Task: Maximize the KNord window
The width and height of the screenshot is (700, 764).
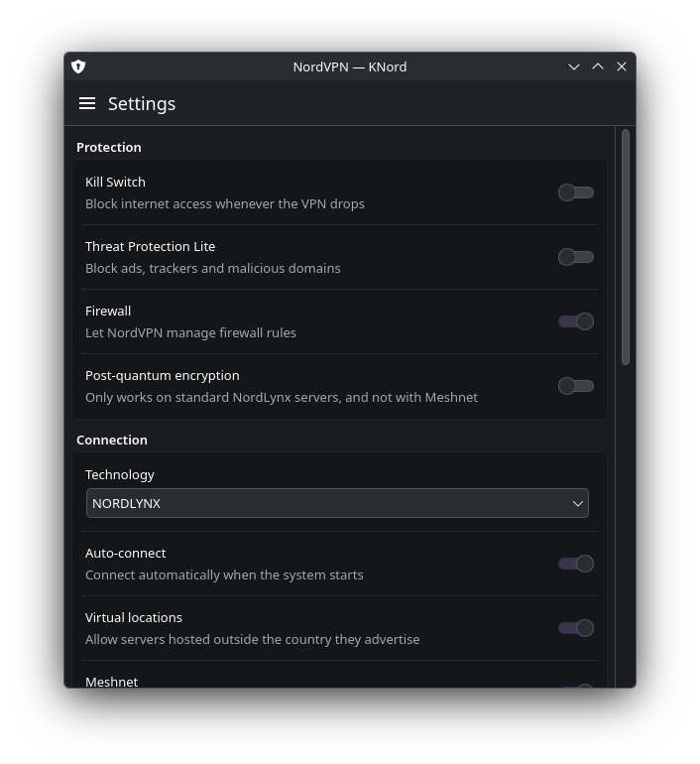Action: (x=598, y=66)
